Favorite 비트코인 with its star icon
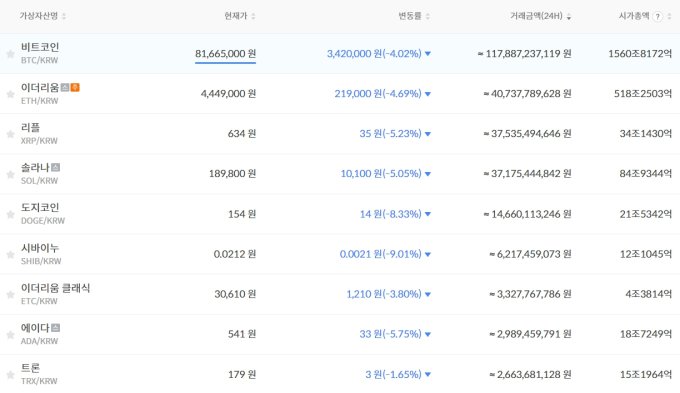The width and height of the screenshot is (680, 393). 10,54
